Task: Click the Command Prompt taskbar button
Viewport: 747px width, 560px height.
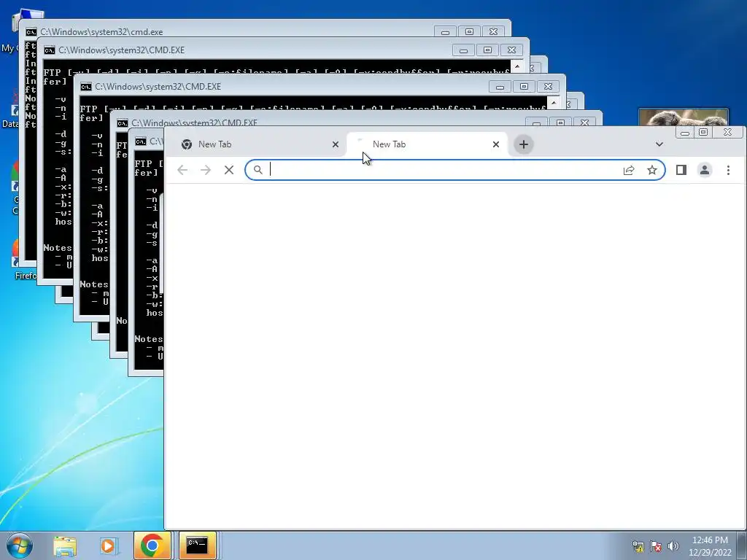Action: point(197,545)
